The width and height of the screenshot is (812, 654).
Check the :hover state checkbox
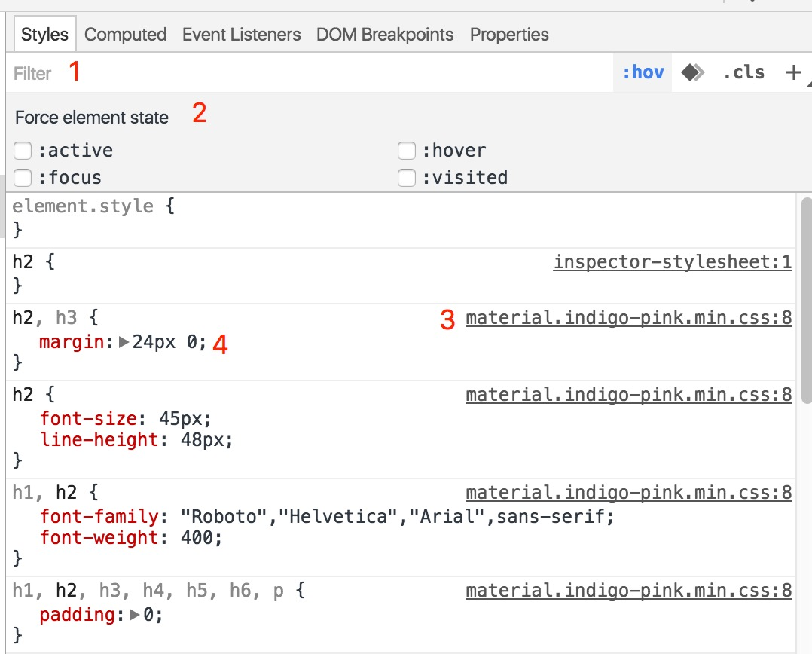407,151
